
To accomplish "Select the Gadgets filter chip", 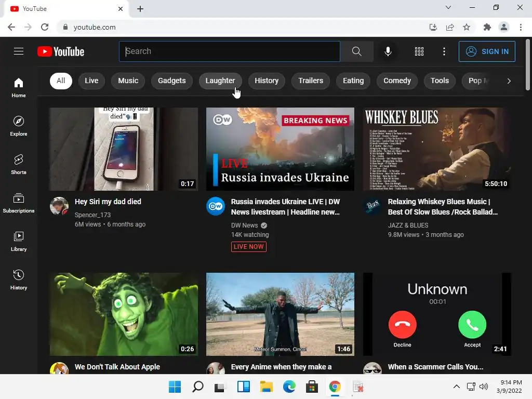I will [171, 81].
